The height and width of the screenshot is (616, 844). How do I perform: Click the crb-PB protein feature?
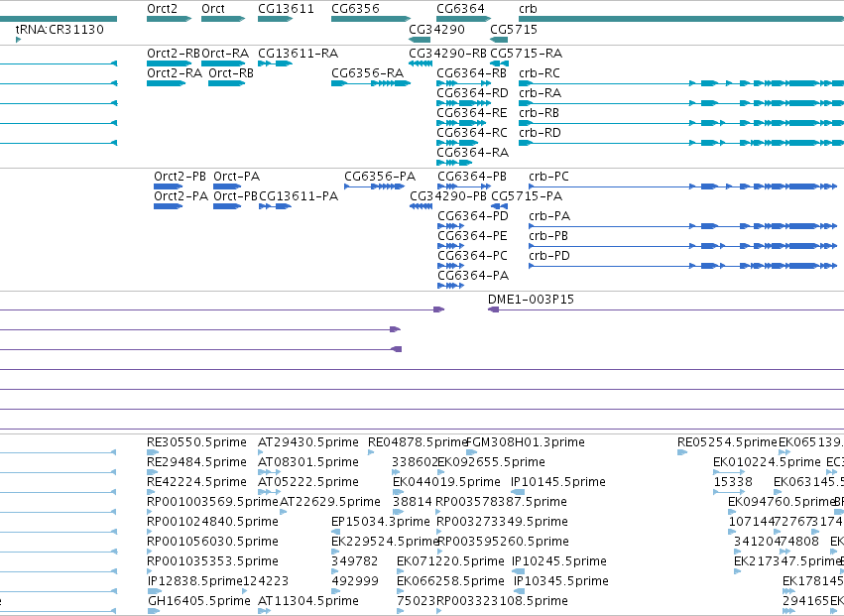coord(683,246)
